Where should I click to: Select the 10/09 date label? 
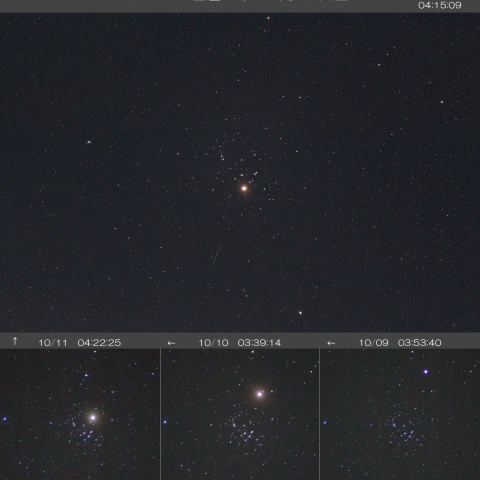pyautogui.click(x=373, y=343)
